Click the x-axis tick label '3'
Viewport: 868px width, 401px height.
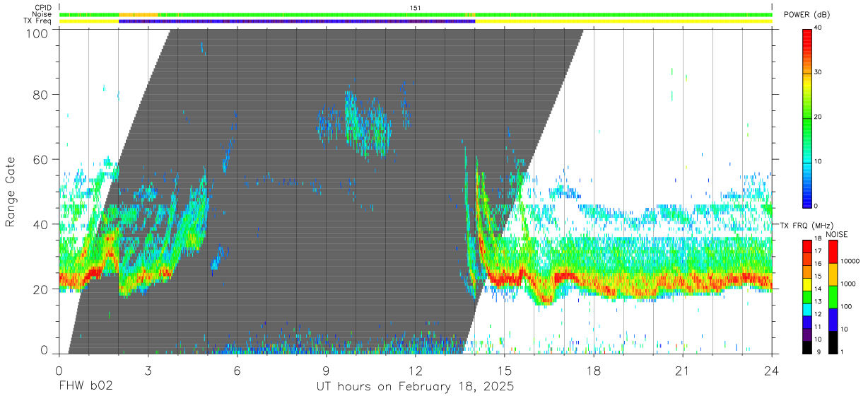click(x=148, y=370)
